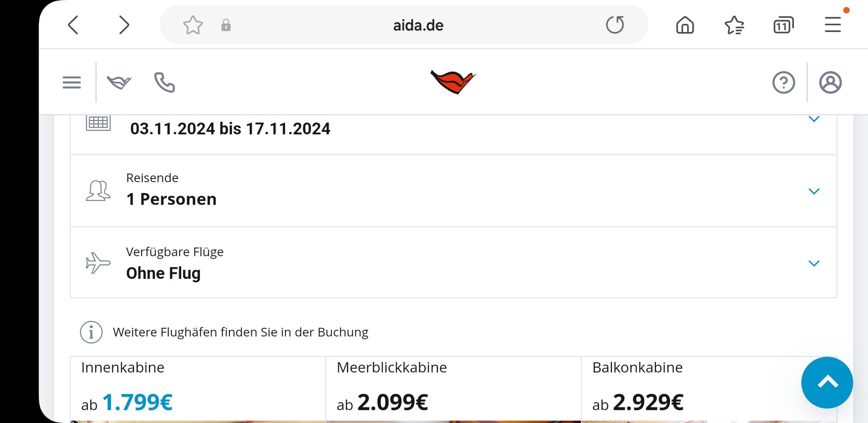Tap the phone contact icon

165,82
